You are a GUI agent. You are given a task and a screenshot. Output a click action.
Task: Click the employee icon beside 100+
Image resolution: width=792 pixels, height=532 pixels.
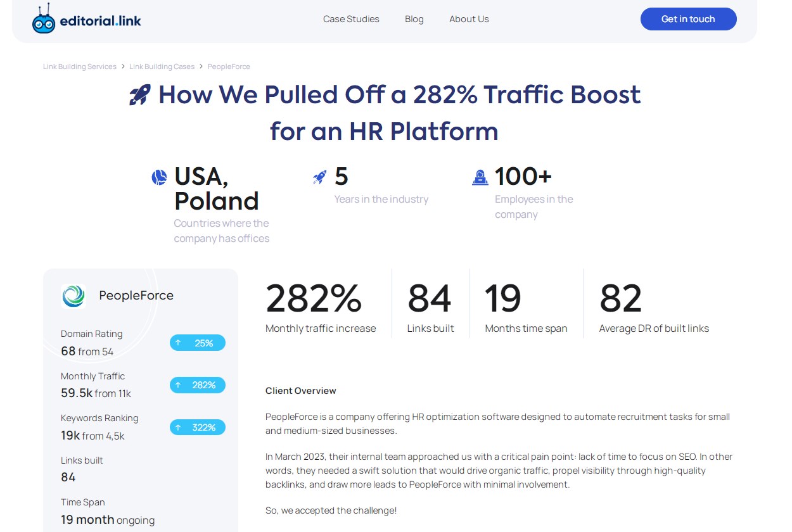point(480,177)
